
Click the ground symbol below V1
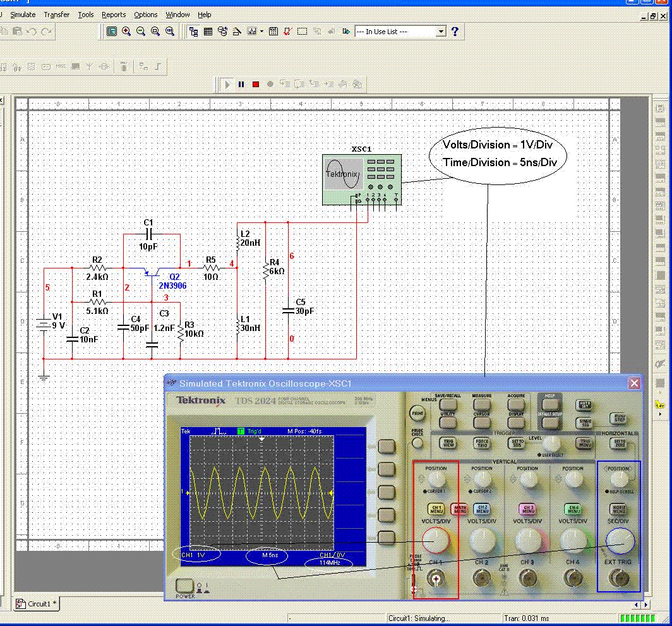[44, 376]
